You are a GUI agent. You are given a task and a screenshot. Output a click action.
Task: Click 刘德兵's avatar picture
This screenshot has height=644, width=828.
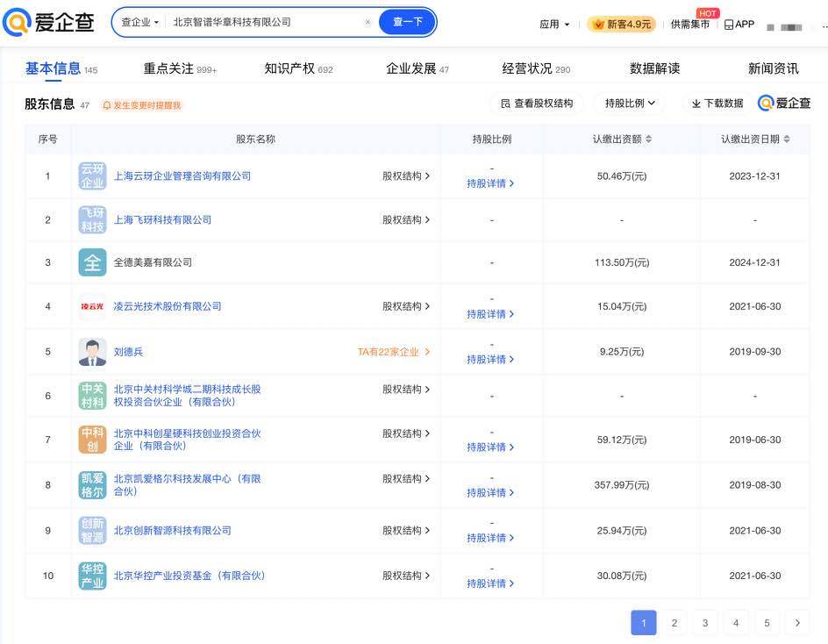click(x=92, y=352)
